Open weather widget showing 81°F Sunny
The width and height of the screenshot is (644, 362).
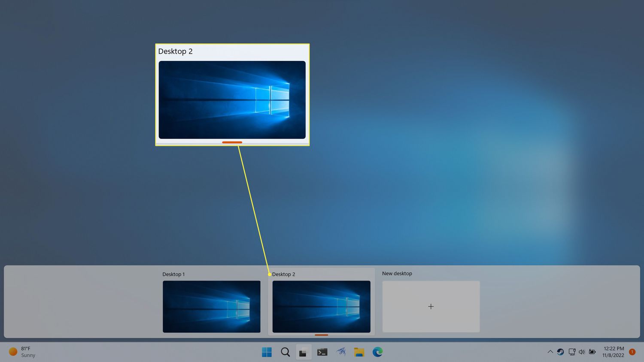[22, 352]
